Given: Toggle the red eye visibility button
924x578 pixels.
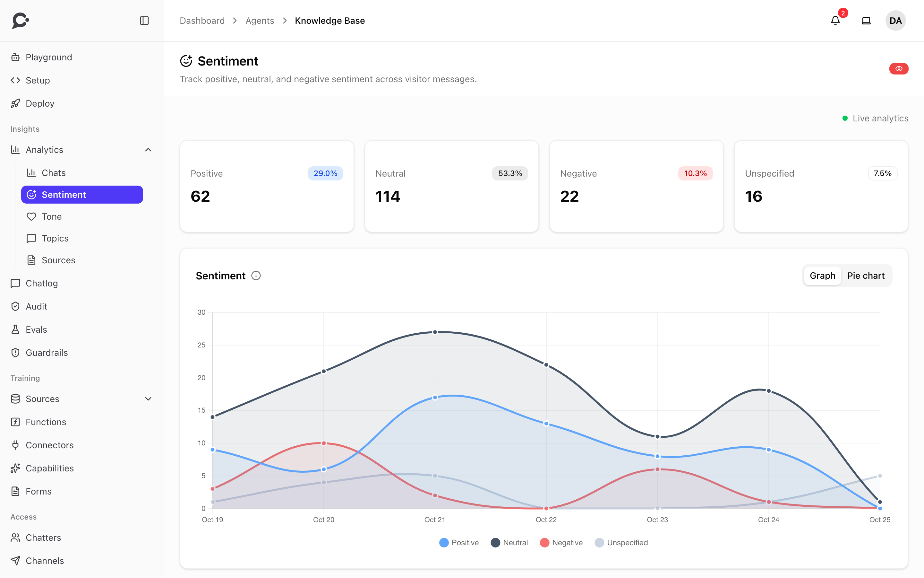Looking at the screenshot, I should [899, 69].
